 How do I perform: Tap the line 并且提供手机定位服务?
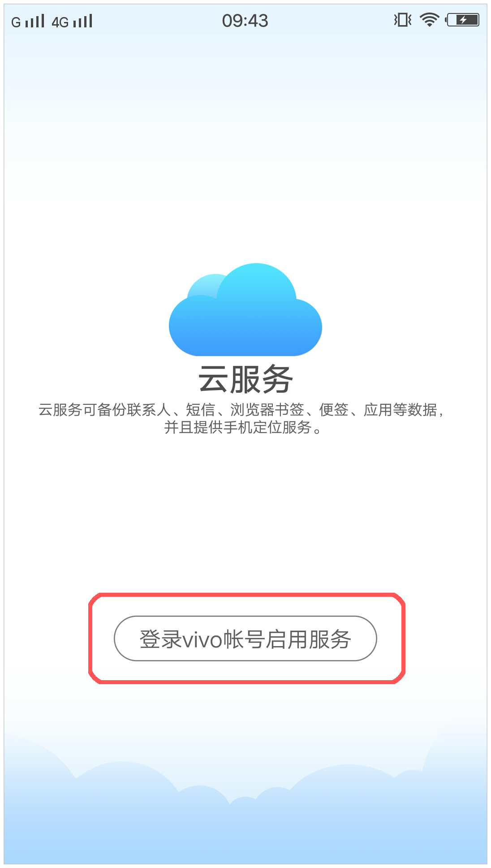(242, 427)
